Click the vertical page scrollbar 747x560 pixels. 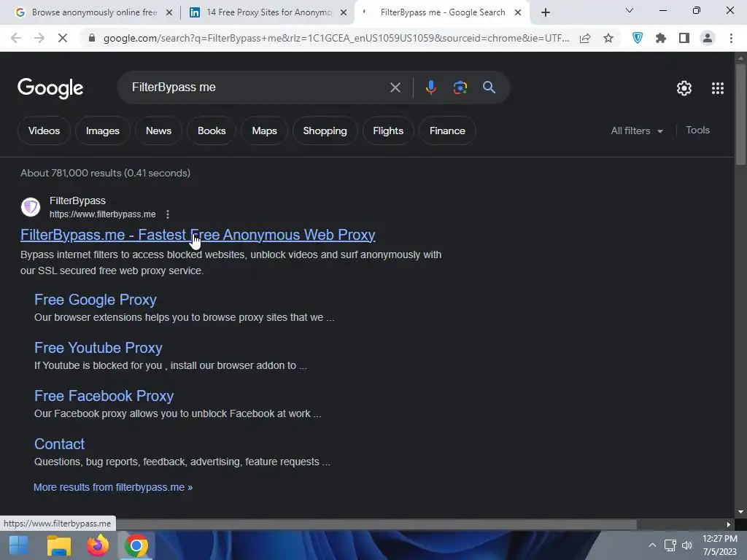click(x=740, y=114)
